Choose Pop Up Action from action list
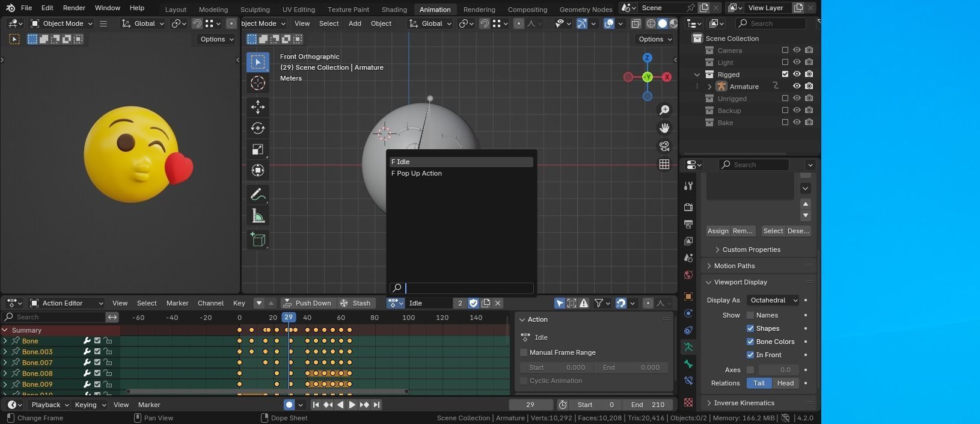Image resolution: width=980 pixels, height=424 pixels. coord(461,173)
